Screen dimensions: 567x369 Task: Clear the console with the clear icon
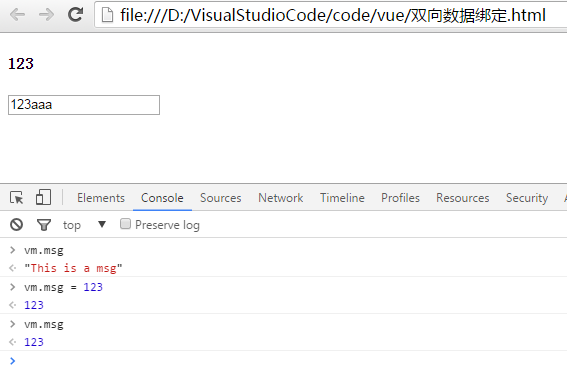[x=17, y=225]
